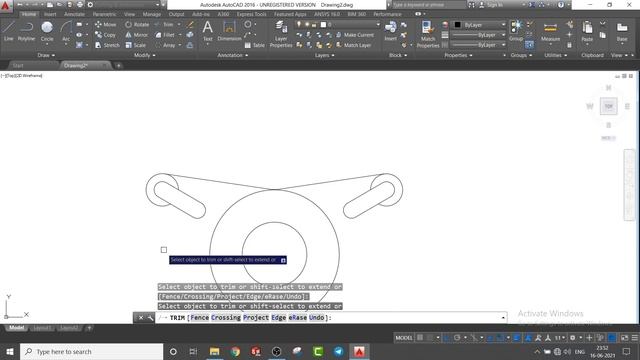Expand the Draw panel
The image size is (640, 360).
tap(46, 55)
